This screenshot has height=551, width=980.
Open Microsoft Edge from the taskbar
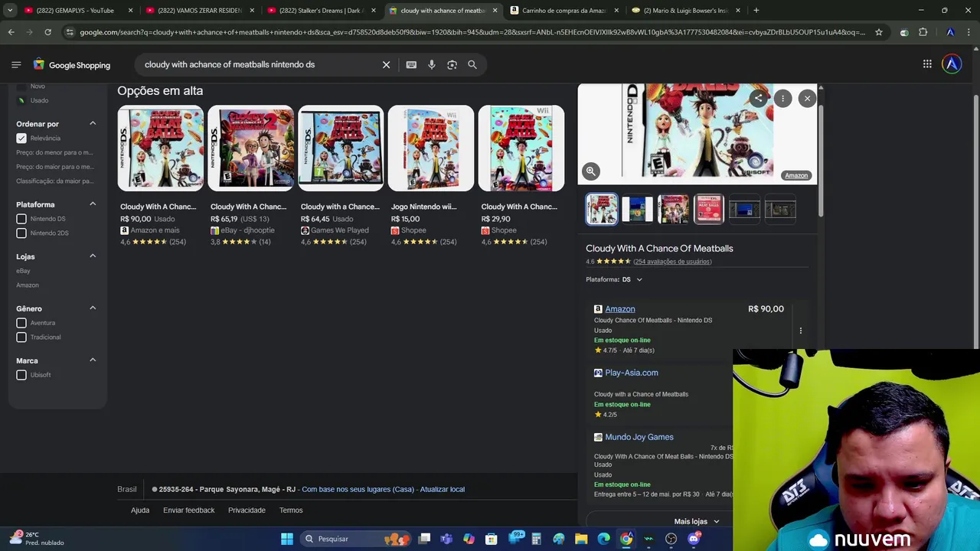coord(604,539)
